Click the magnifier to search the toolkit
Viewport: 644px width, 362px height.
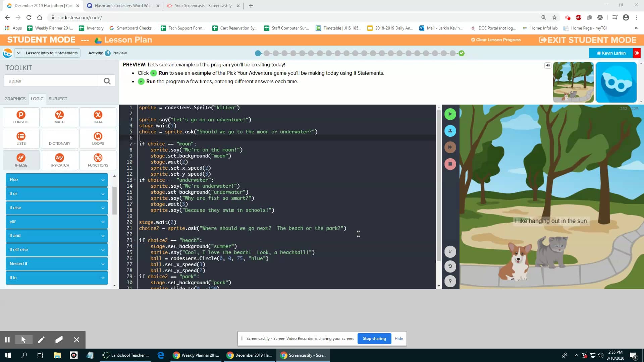point(107,80)
